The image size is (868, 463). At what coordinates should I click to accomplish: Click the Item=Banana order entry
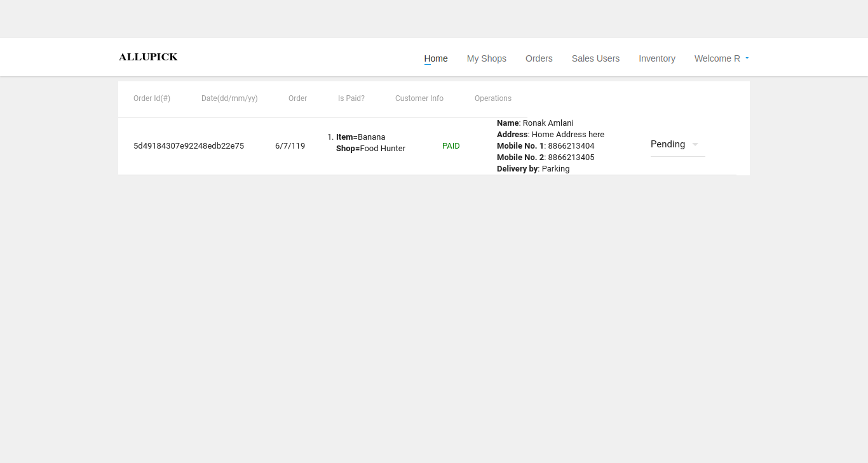(360, 137)
